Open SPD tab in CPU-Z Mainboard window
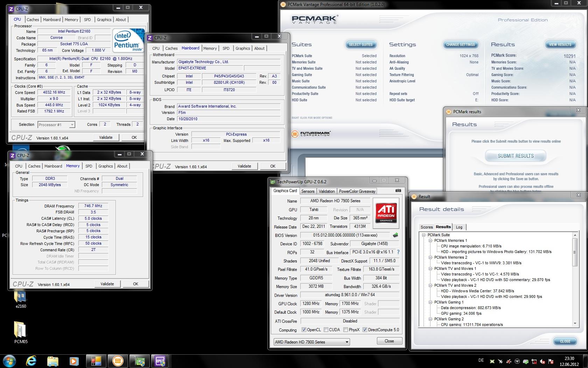The image size is (588, 368). tap(226, 48)
